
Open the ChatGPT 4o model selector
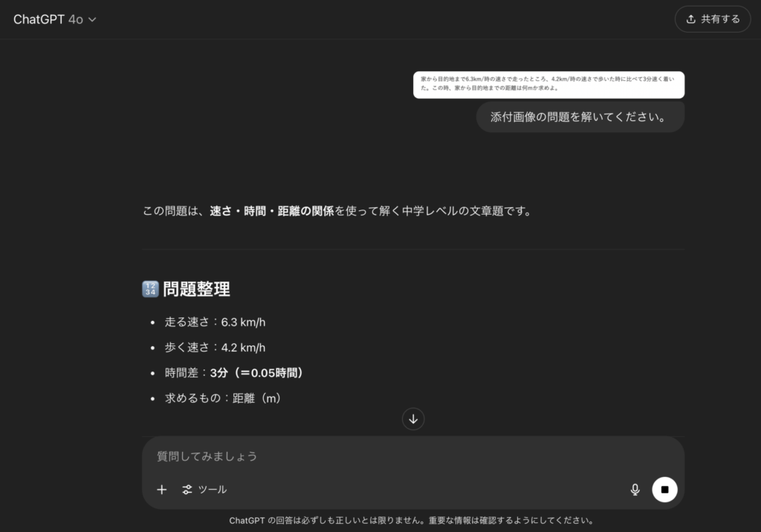point(54,19)
